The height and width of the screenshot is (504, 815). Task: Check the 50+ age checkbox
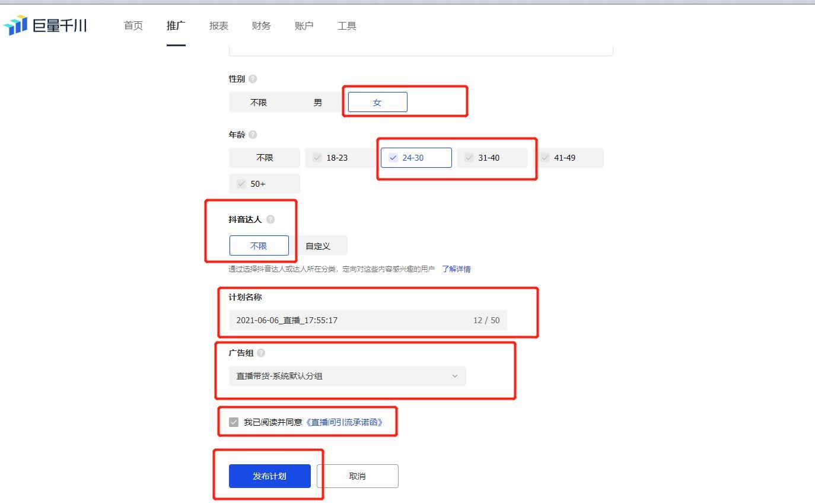pyautogui.click(x=241, y=183)
